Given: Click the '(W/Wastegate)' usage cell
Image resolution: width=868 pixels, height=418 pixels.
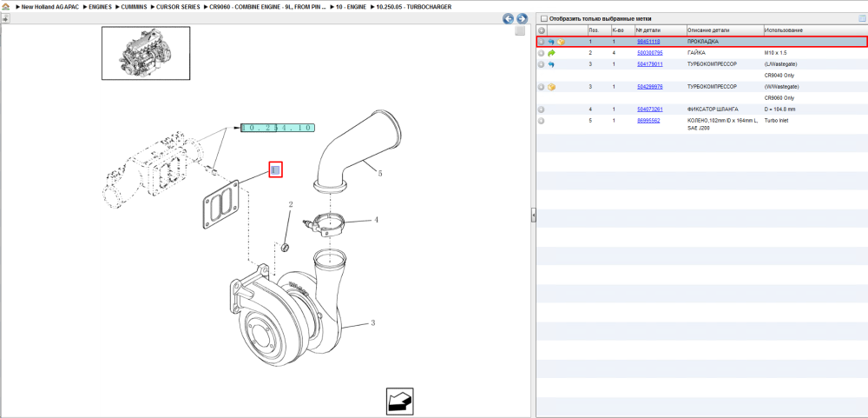Looking at the screenshot, I should coord(782,87).
